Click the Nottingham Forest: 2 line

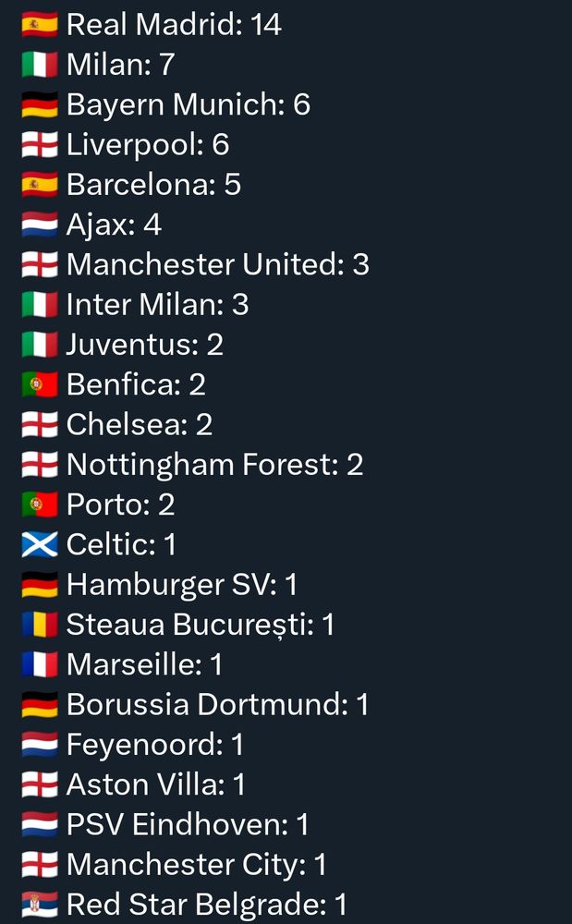coord(214,465)
